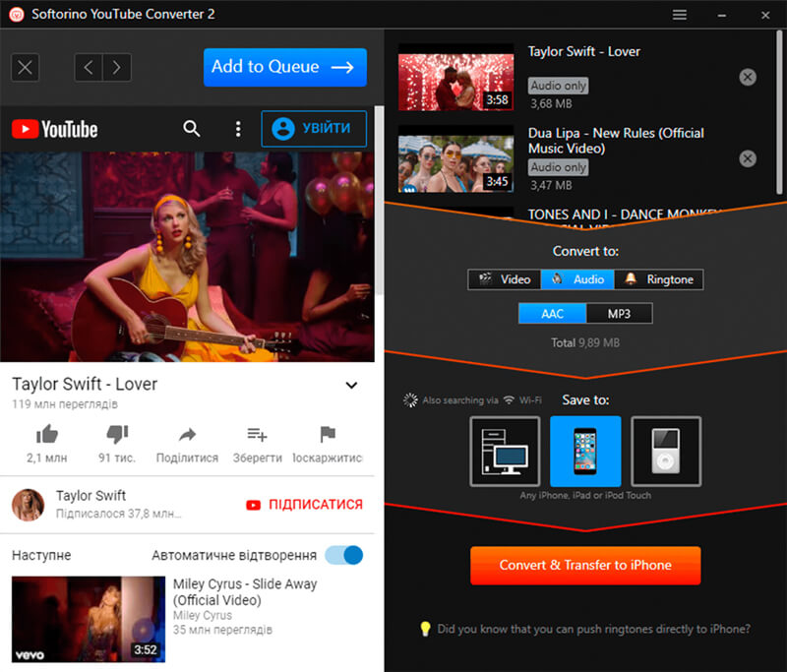Click Convert & Transfer to iPhone
This screenshot has width=787, height=672.
(x=585, y=566)
